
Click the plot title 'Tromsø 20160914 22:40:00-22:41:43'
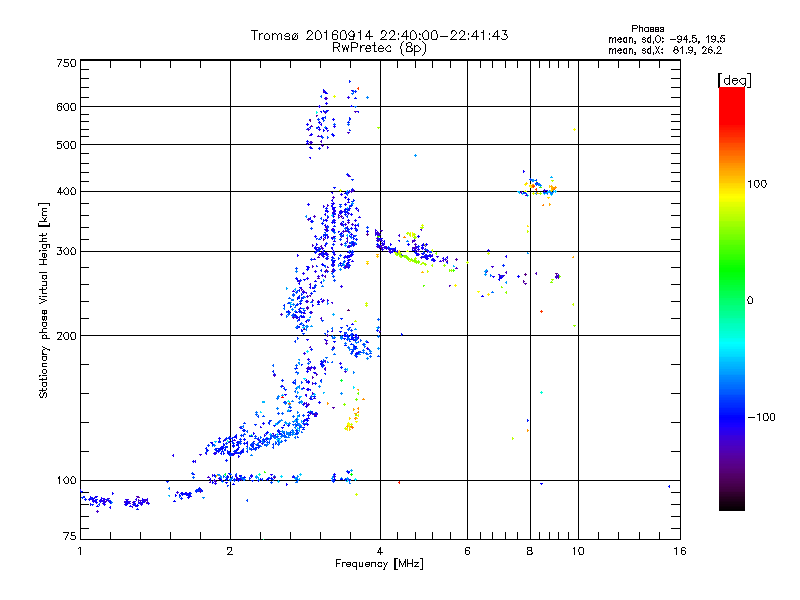[x=379, y=35]
